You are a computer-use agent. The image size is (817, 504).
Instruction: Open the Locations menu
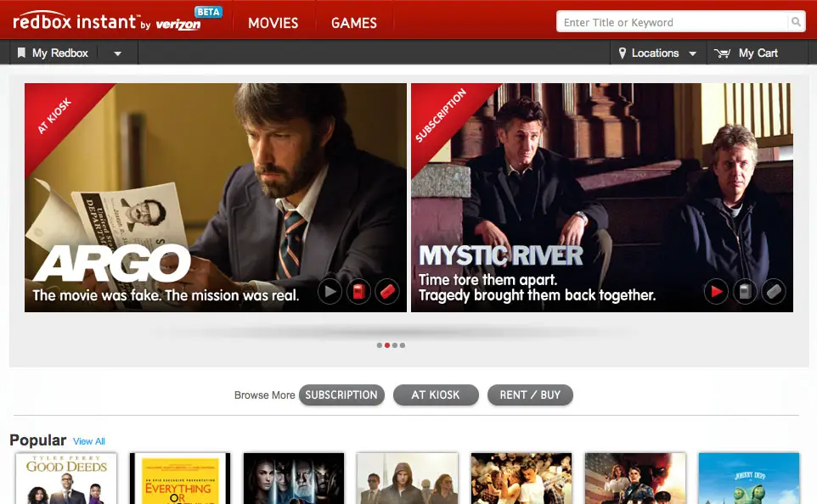tap(655, 53)
